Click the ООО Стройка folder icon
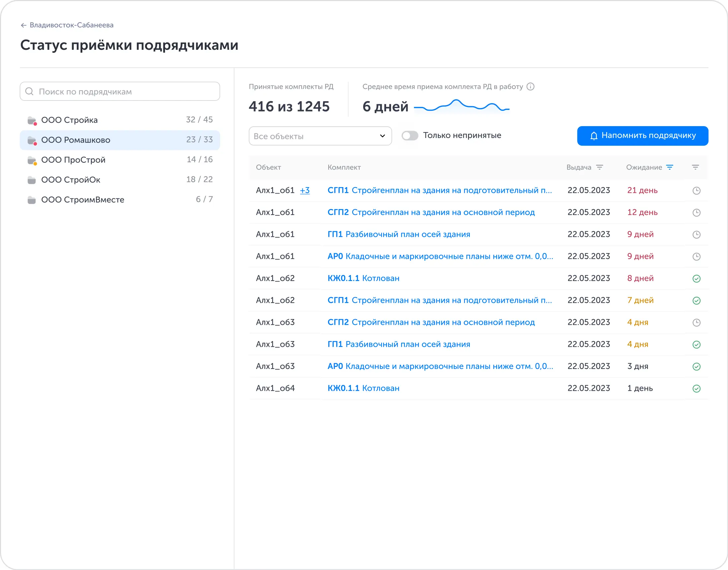728x570 pixels. tap(32, 120)
